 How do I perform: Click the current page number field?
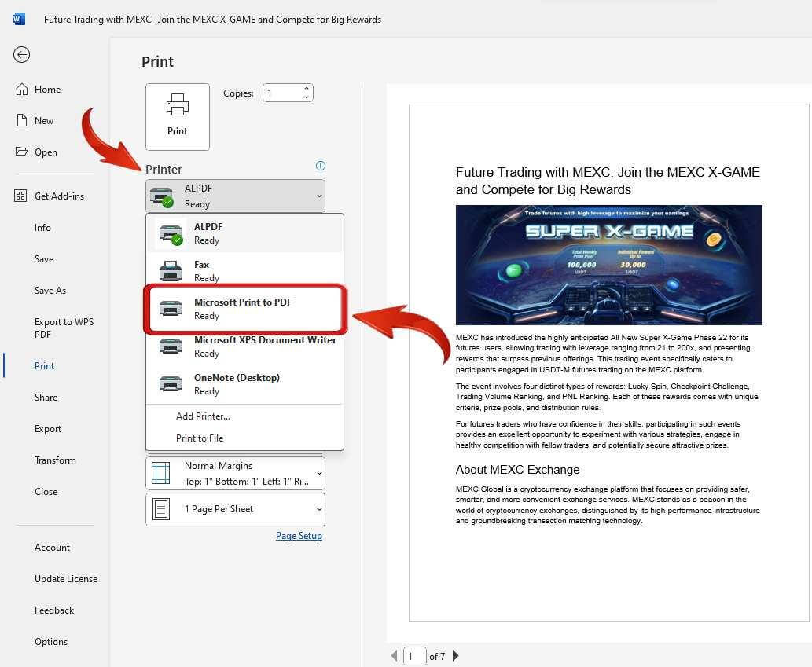pyautogui.click(x=414, y=656)
